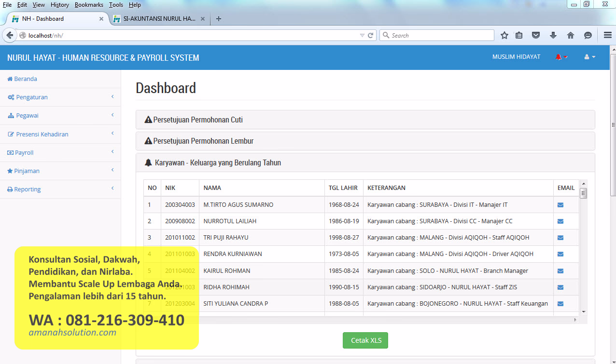Click name cell KAIRUL ROHMAN
Screen dimensions: 616x364
coord(262,271)
